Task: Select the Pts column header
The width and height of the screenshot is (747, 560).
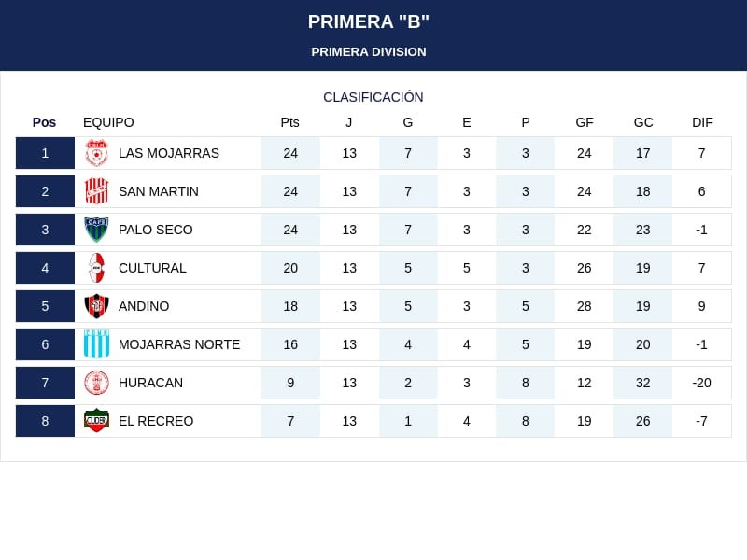Action: (x=289, y=122)
